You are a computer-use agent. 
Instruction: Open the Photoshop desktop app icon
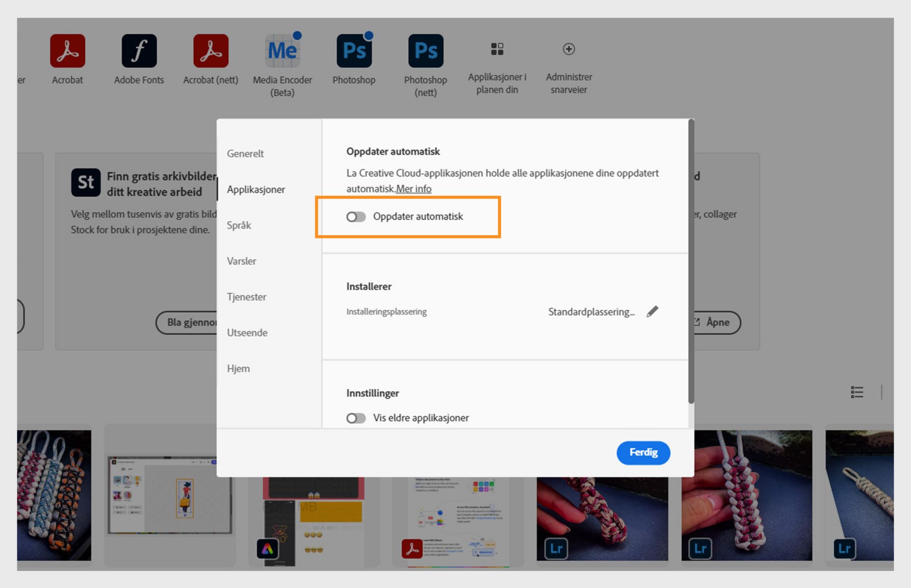click(x=354, y=51)
